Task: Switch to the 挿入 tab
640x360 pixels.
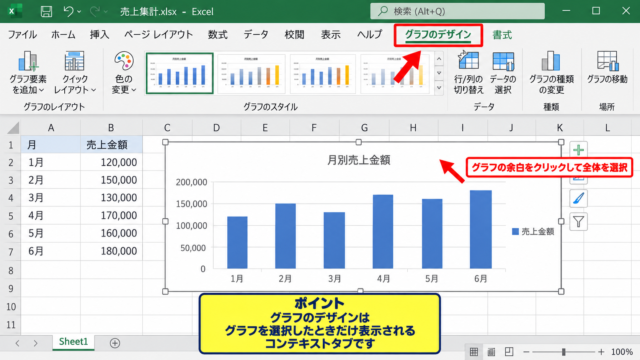Action: point(99,35)
